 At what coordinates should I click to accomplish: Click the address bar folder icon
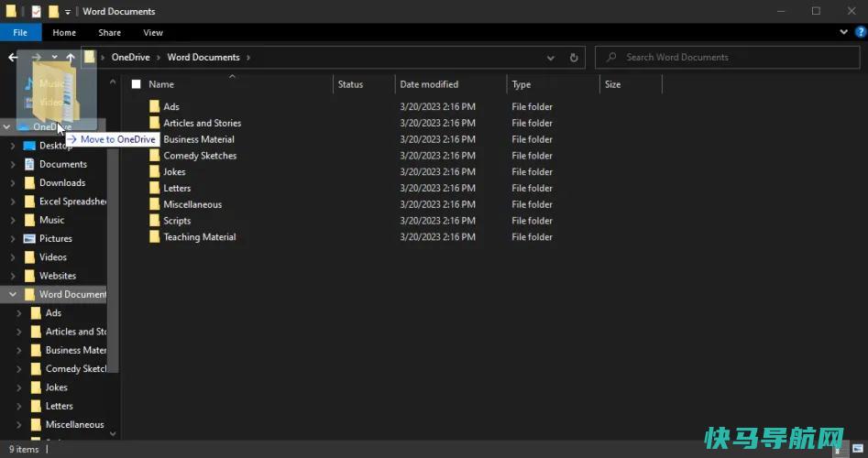pos(90,57)
